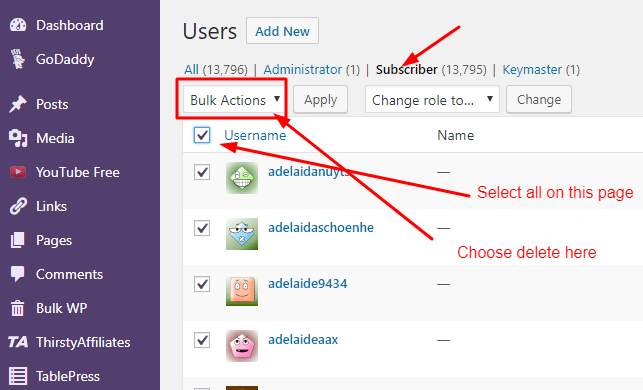Click the Bulk WP trash icon

click(x=17, y=308)
